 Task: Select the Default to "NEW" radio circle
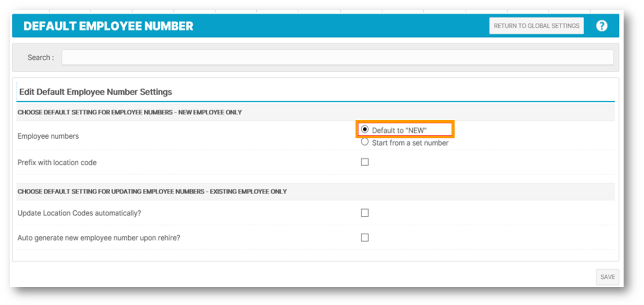click(365, 129)
